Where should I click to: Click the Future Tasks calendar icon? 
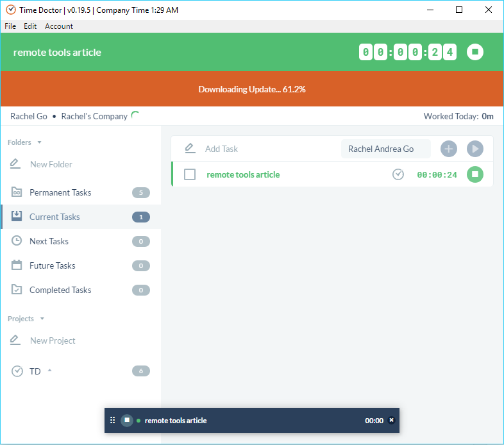point(17,265)
